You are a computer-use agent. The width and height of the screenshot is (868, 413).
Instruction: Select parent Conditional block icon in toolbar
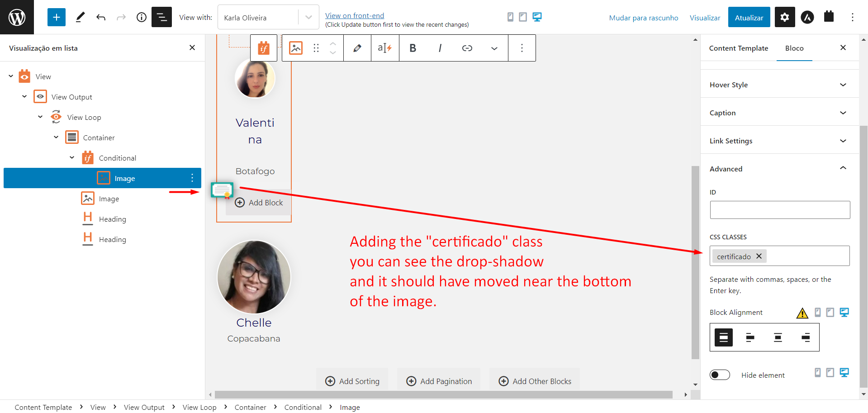264,48
